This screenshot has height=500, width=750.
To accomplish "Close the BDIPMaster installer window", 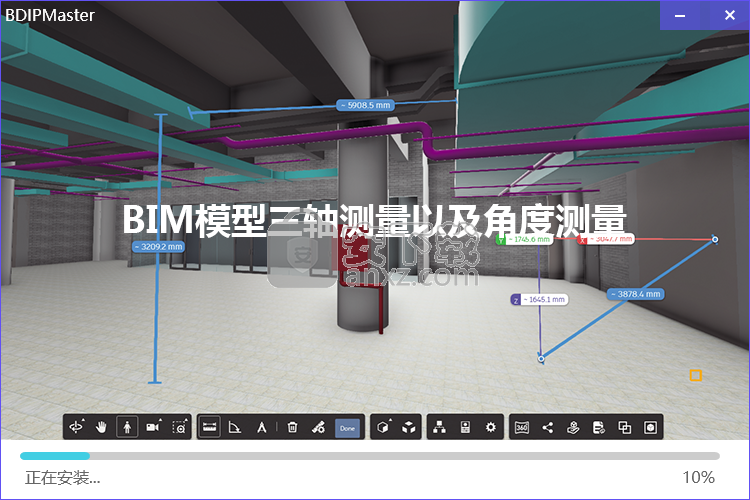I will click(729, 15).
